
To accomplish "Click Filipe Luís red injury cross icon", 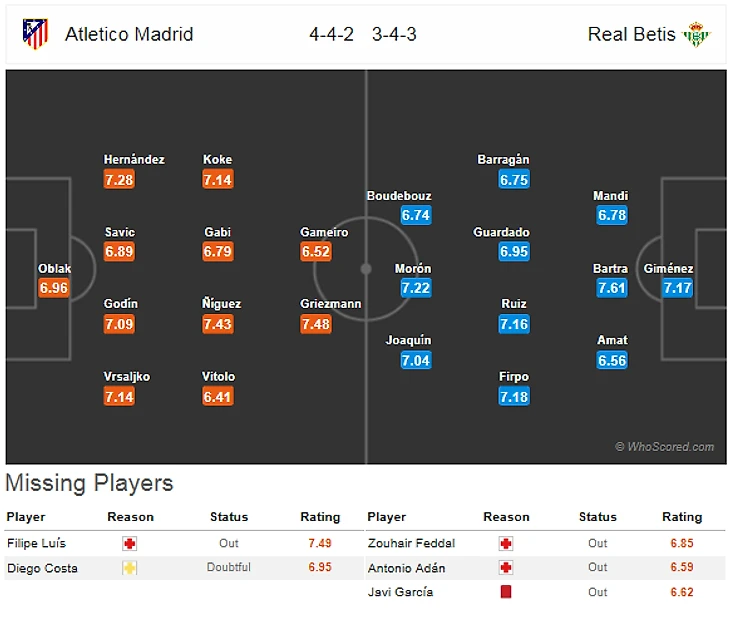I will [x=130, y=543].
